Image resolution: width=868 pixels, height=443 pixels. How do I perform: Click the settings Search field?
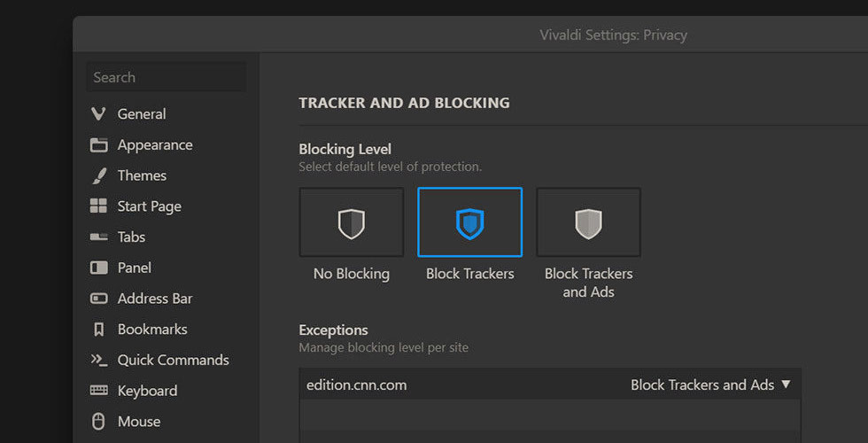(x=166, y=77)
